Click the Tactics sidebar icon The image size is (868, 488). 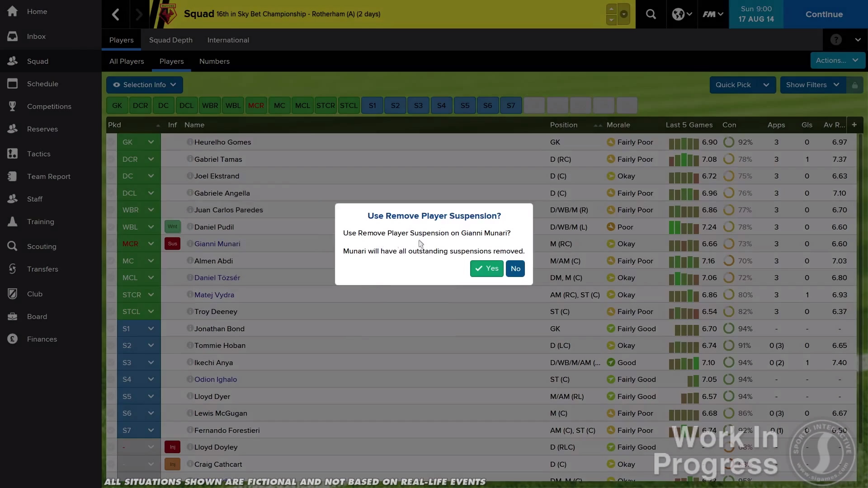coord(13,154)
